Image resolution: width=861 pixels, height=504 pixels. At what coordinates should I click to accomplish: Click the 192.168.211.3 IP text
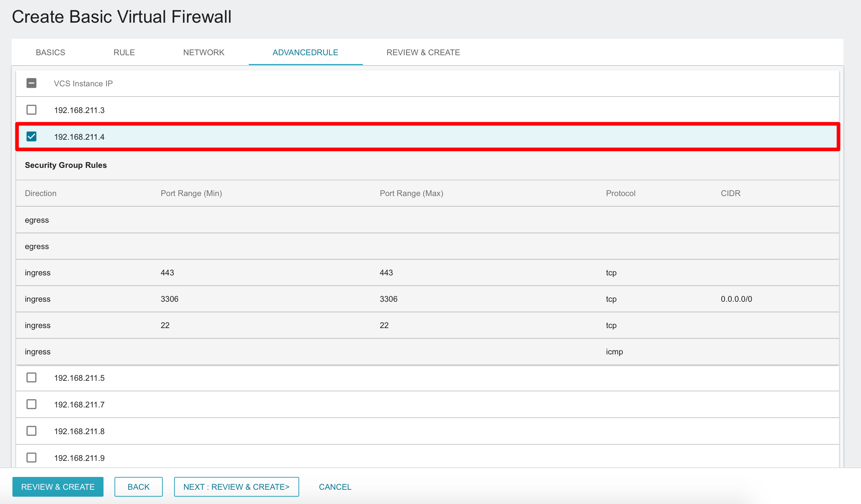point(79,110)
